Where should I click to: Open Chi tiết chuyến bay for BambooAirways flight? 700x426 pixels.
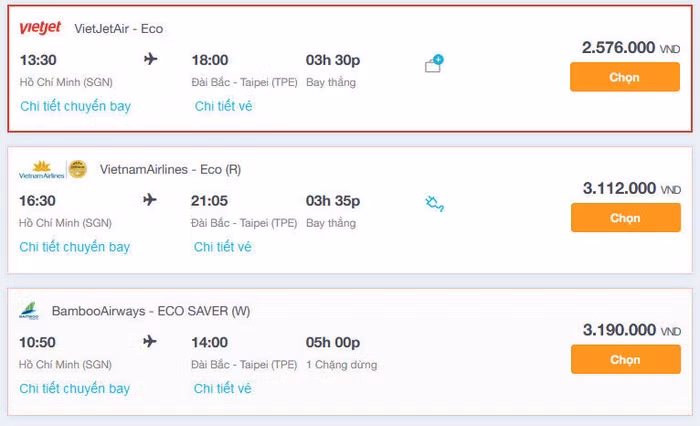click(x=75, y=389)
